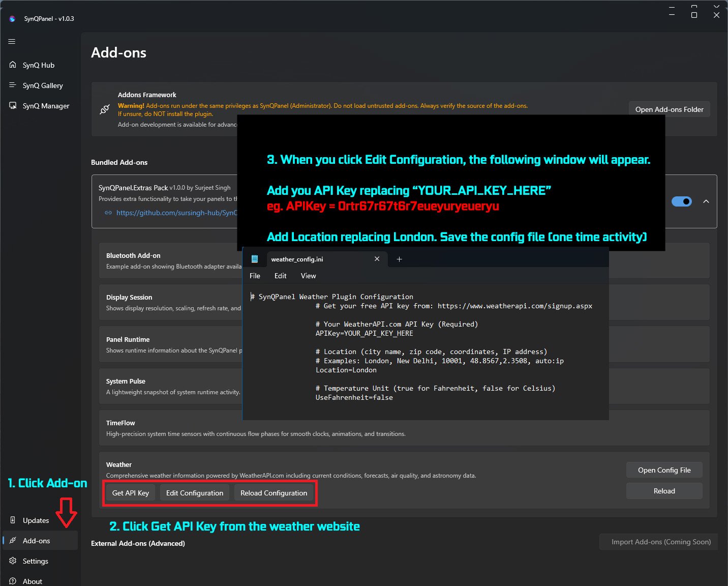Add a new Notepad tab
Screen dimensions: 728x586
399,259
